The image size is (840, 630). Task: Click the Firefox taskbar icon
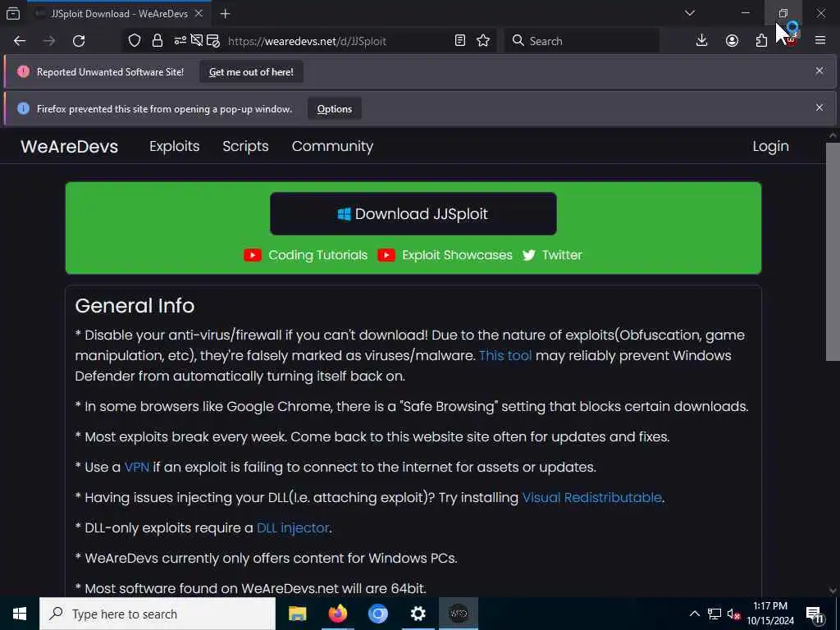337,614
